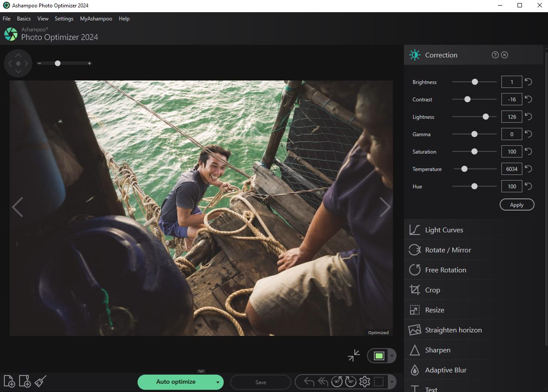Screen dimensions: 548x392
Task: Click the fit-to-window arrows icon
Action: (x=354, y=355)
